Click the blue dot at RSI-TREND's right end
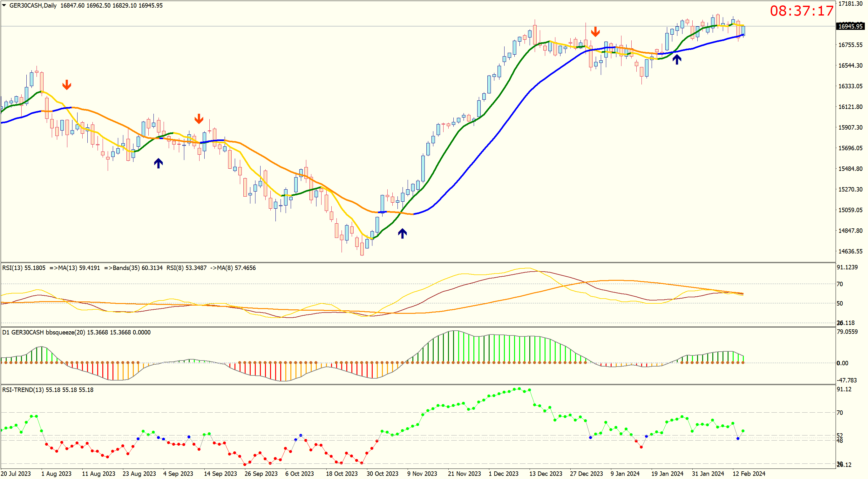This screenshot has height=479, width=868. tap(738, 438)
